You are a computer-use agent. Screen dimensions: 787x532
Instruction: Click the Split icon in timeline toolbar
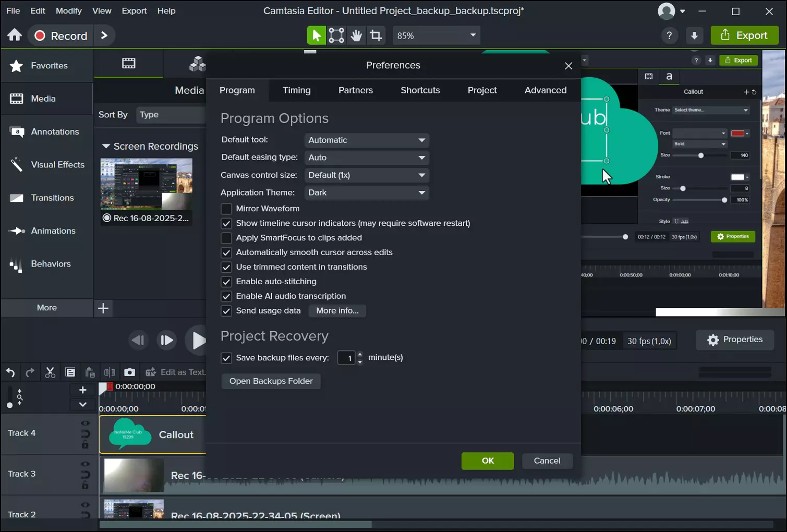[110, 372]
